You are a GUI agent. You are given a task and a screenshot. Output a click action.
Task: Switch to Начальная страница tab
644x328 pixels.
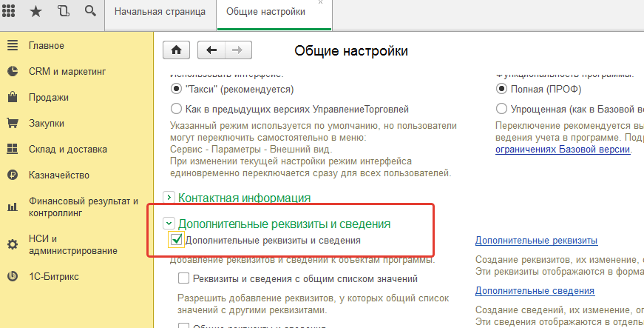tap(162, 13)
